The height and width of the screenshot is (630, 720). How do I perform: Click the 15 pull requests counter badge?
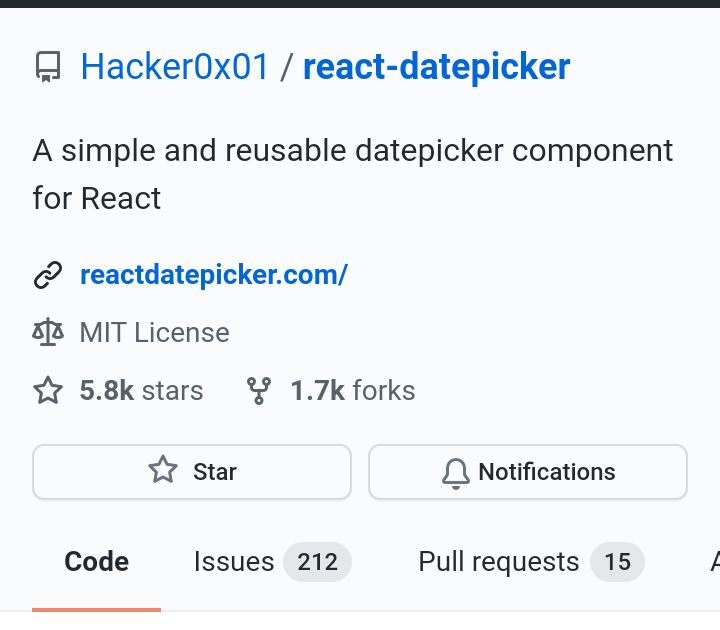[618, 562]
